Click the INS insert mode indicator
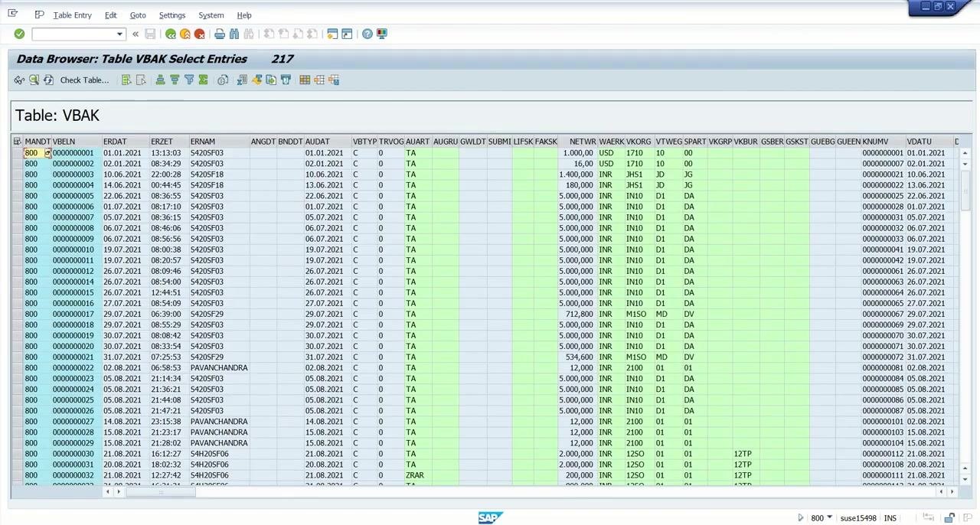Image resolution: width=980 pixels, height=525 pixels. (890, 518)
